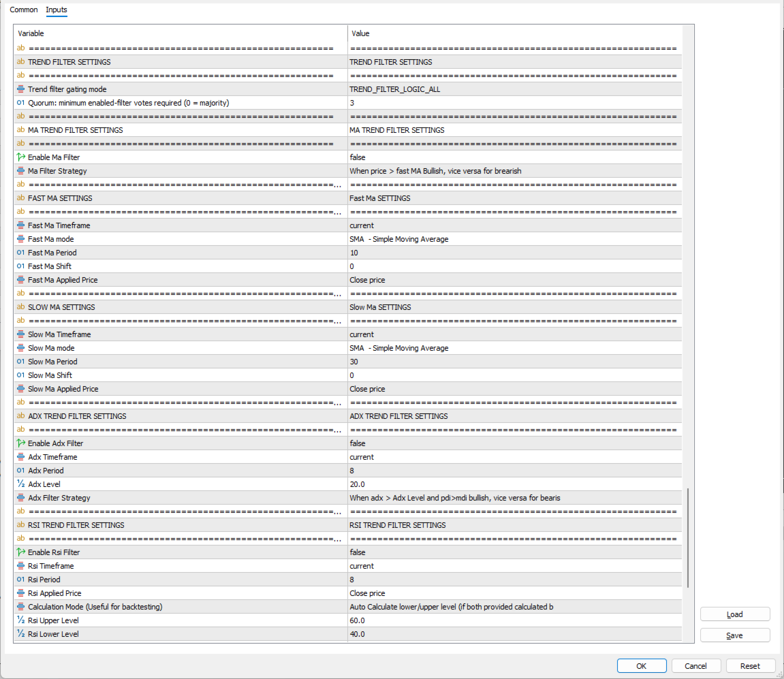
Task: Click the Variable column header
Action: point(181,33)
